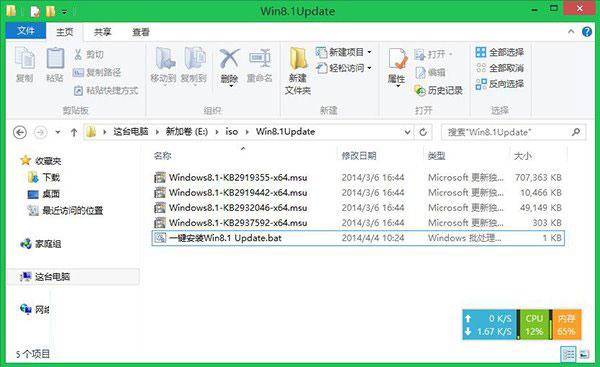Open the Open (打开) button dropdown
Screen dimensions: 600x367
(x=450, y=54)
